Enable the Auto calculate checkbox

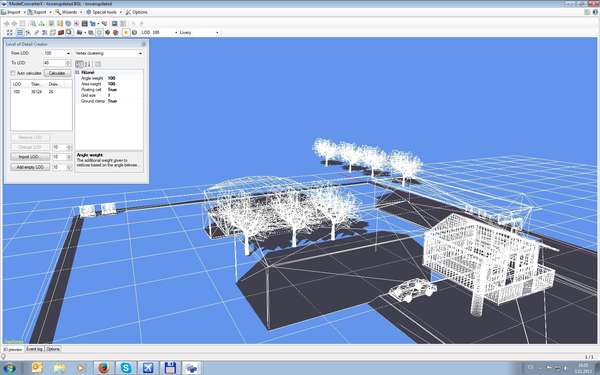coord(13,73)
